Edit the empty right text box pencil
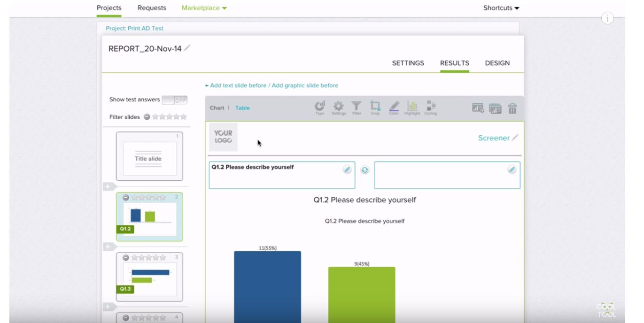Viewport: 644px width, 323px height. click(x=512, y=169)
